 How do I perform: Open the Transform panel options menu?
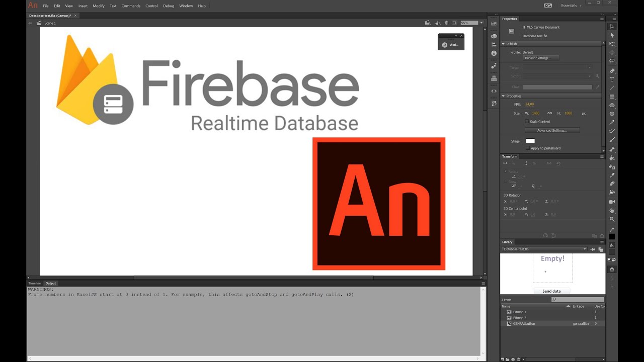coord(602,156)
